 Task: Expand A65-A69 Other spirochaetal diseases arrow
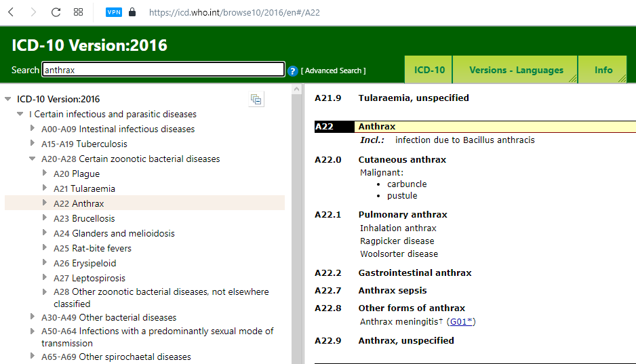[x=32, y=356]
